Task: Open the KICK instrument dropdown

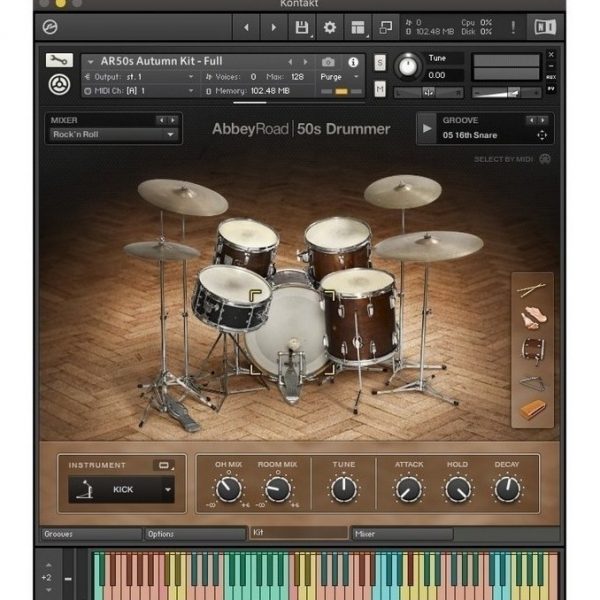Action: (121, 489)
